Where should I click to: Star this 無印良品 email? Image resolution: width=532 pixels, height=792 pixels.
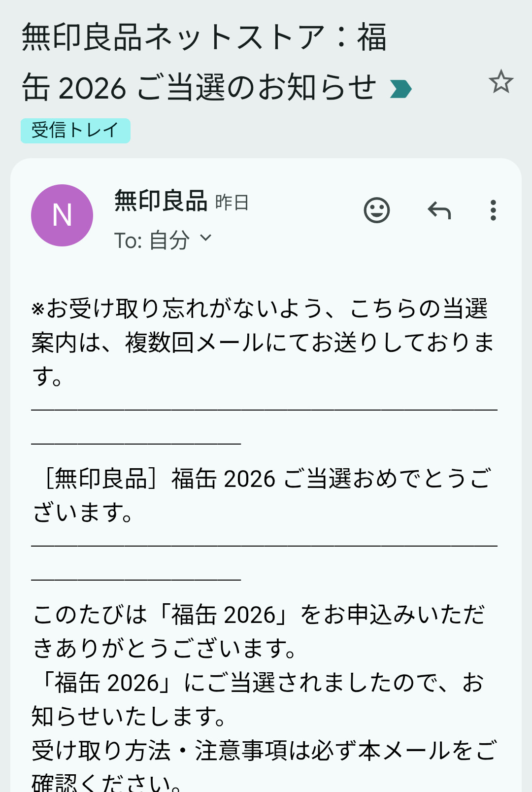point(501,82)
